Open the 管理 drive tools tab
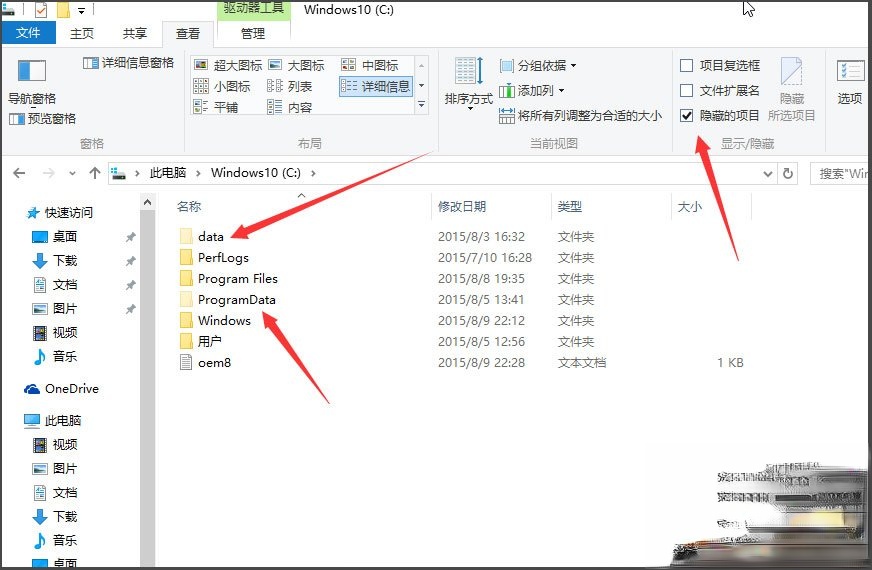This screenshot has height=570, width=872. tap(253, 33)
